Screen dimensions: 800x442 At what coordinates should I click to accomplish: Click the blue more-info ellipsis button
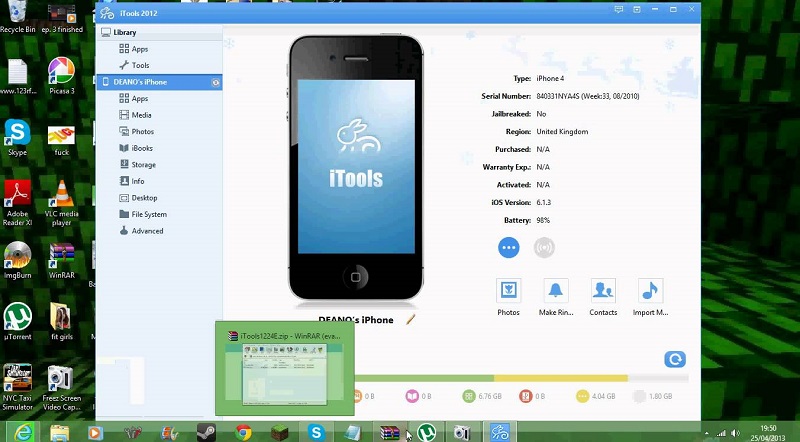tap(509, 248)
